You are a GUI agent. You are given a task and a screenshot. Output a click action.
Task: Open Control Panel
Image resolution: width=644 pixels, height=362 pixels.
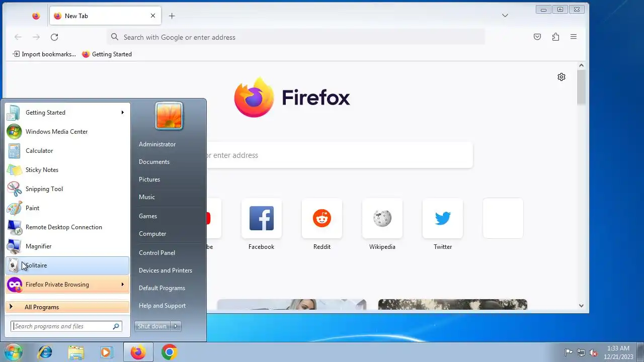(x=157, y=253)
